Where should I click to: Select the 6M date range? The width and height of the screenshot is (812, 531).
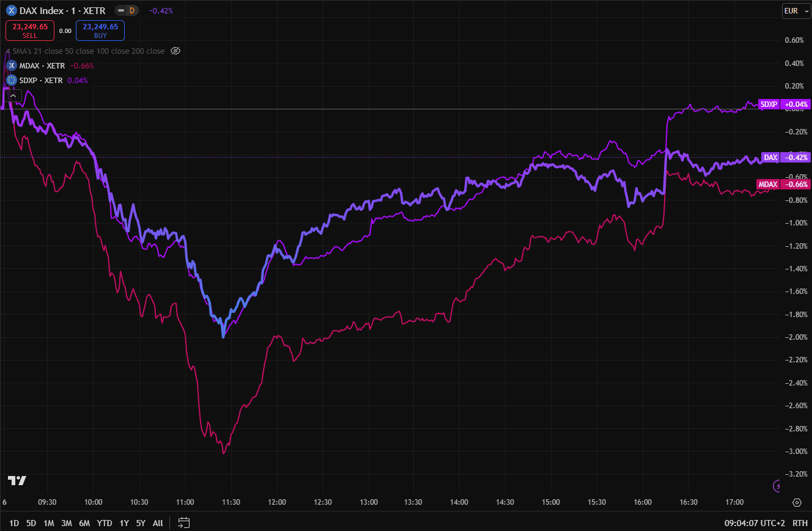point(84,523)
